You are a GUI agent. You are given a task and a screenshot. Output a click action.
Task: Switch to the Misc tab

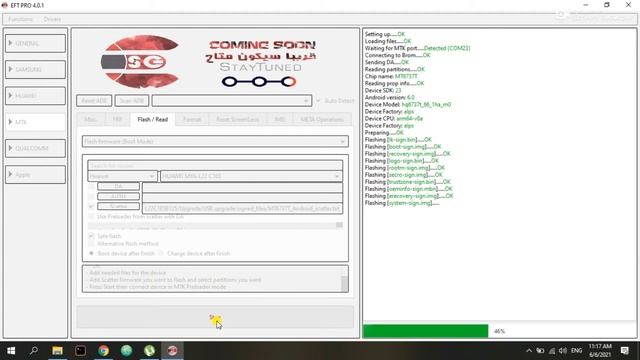91,120
